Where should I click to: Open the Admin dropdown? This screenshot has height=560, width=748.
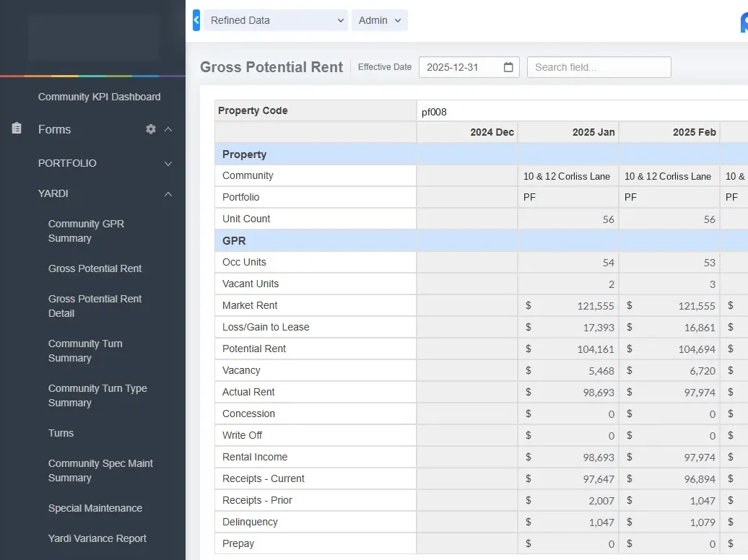coord(379,20)
